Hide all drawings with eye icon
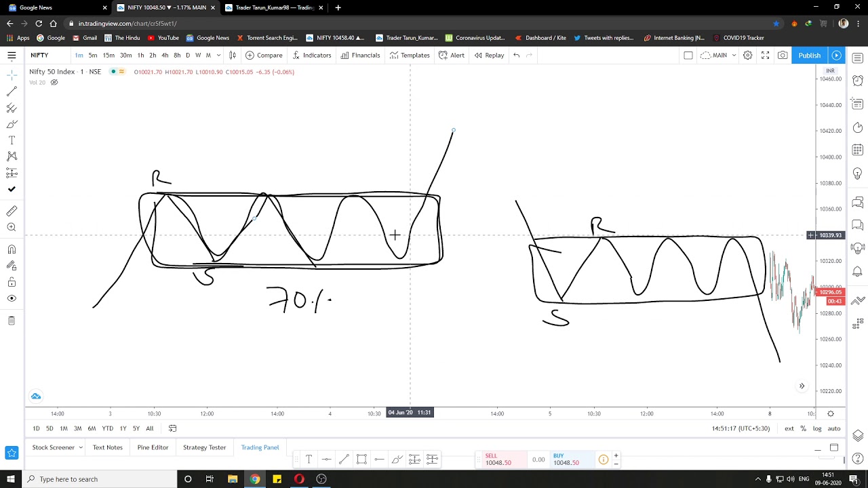Image resolution: width=868 pixels, height=488 pixels. (x=12, y=298)
